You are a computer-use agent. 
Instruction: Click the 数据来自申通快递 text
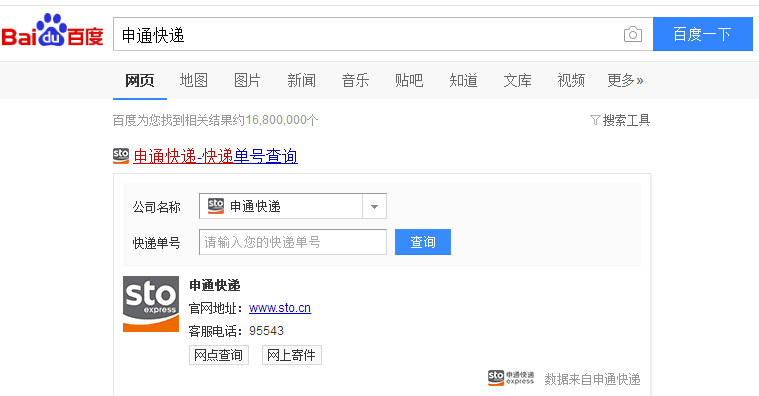pyautogui.click(x=592, y=379)
